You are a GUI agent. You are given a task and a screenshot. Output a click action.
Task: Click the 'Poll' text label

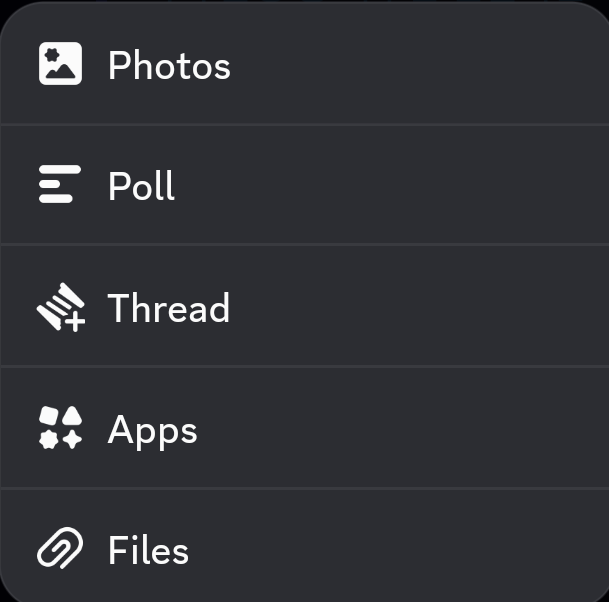[141, 186]
